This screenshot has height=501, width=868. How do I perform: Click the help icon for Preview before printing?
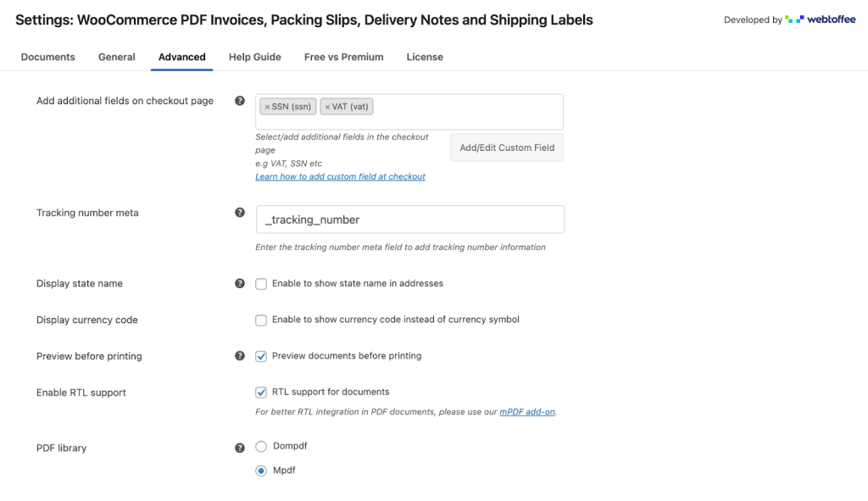pyautogui.click(x=240, y=356)
